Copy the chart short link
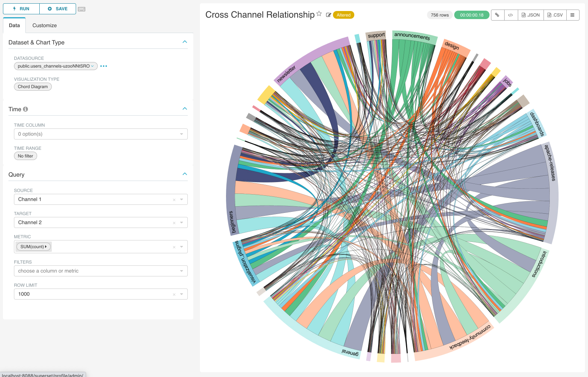588x377 pixels. [497, 15]
